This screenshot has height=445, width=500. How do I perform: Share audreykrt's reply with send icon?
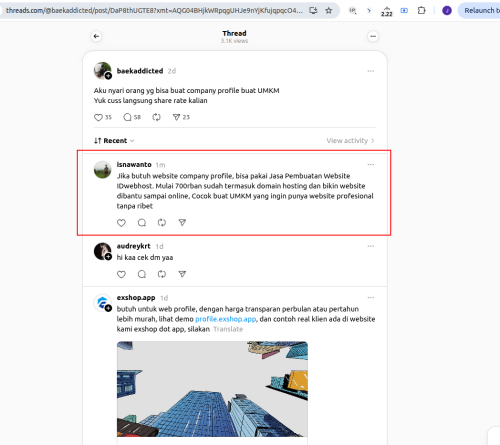(182, 274)
